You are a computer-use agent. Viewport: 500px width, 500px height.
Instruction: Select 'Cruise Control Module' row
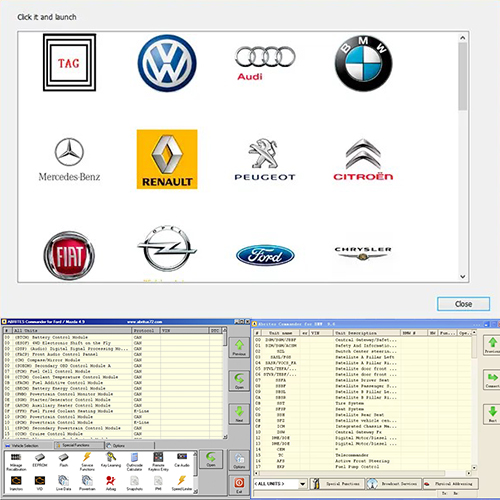[x=113, y=434]
